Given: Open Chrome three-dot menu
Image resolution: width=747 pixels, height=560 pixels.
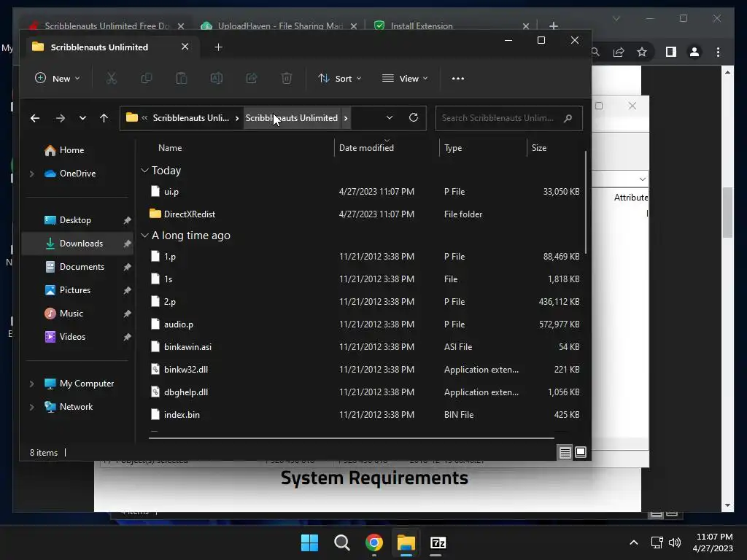Looking at the screenshot, I should (x=718, y=52).
